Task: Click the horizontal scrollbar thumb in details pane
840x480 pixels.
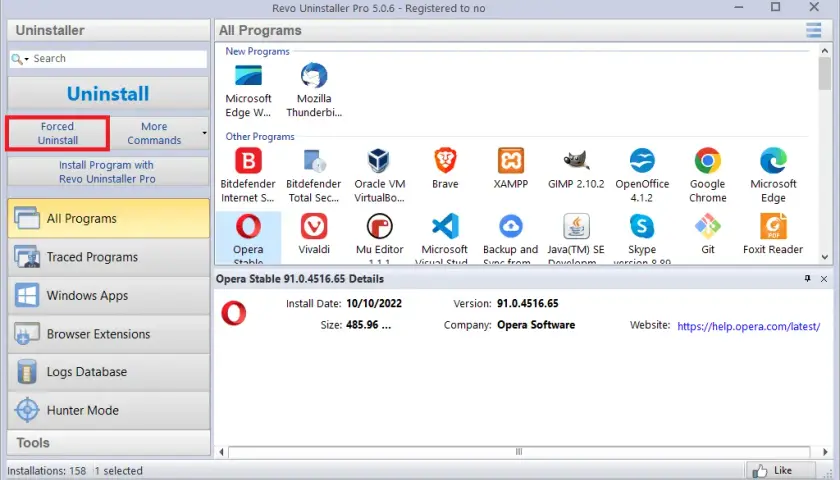Action: coord(519,452)
